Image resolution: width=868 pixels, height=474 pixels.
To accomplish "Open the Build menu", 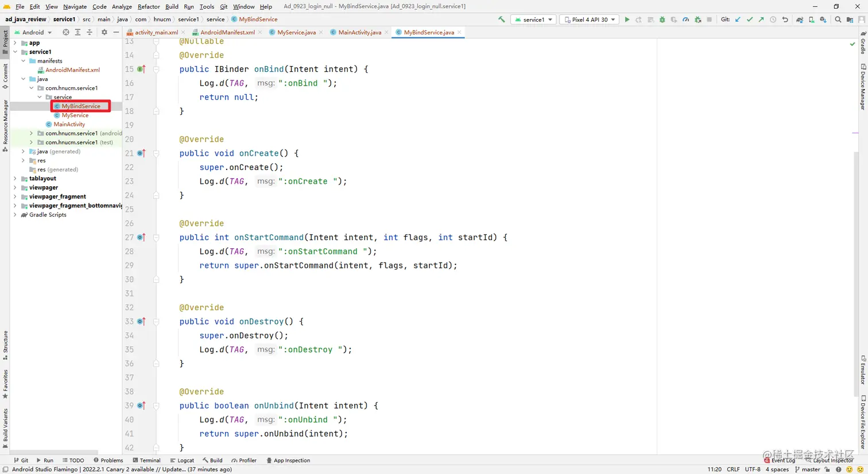I will click(x=172, y=6).
